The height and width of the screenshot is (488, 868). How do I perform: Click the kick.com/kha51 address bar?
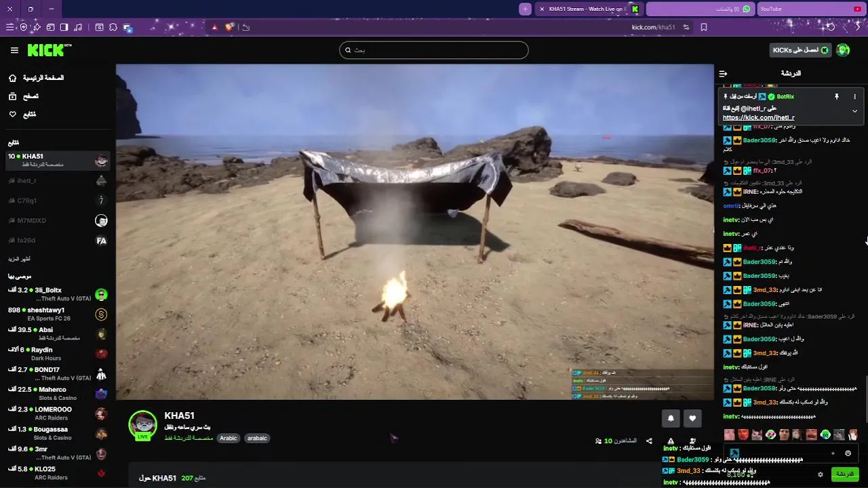653,27
